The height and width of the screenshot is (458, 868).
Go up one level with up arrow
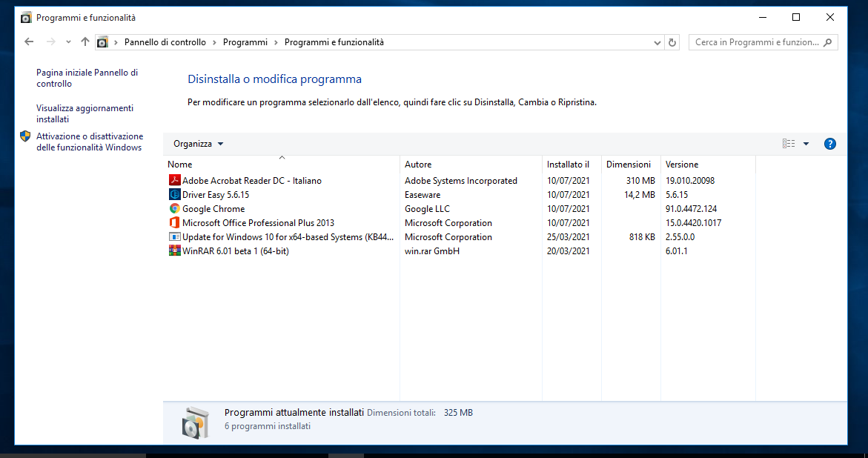[85, 42]
